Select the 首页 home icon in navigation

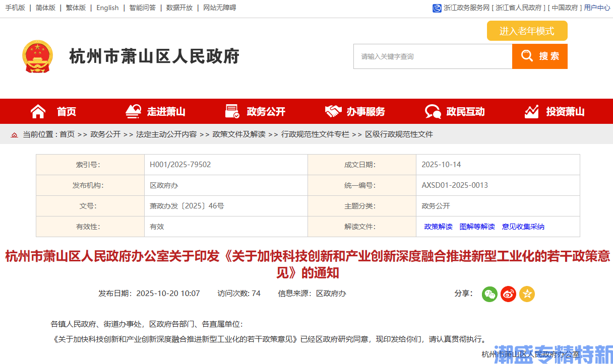click(x=38, y=111)
